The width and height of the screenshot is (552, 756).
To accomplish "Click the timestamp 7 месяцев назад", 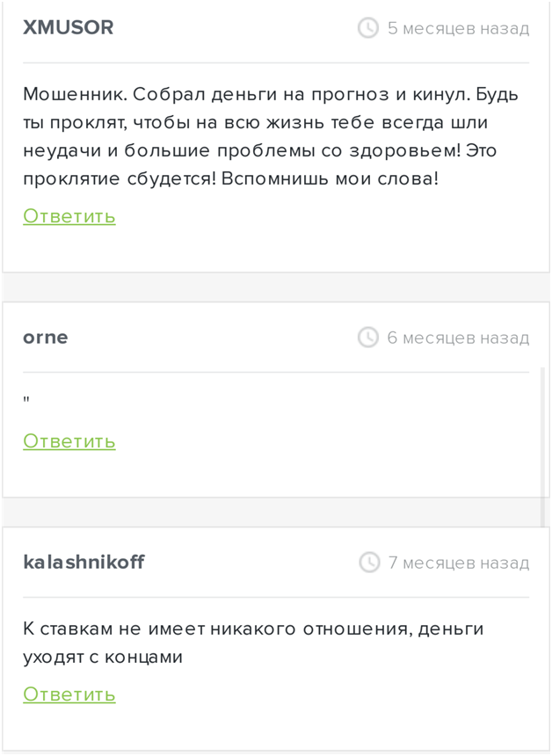I will click(458, 562).
